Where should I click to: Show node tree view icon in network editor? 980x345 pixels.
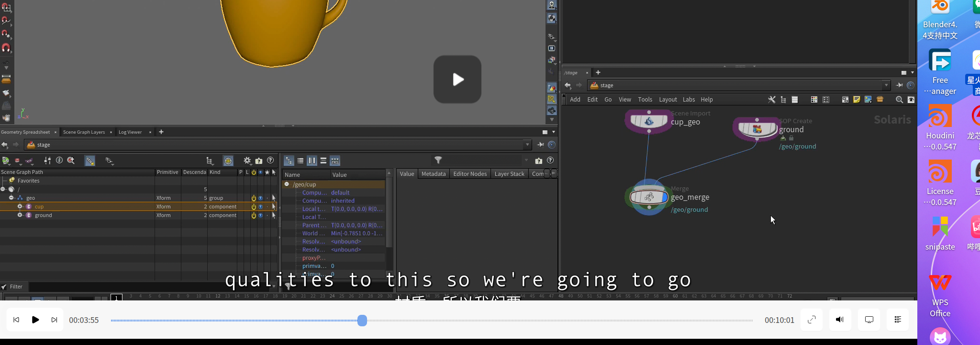point(783,100)
